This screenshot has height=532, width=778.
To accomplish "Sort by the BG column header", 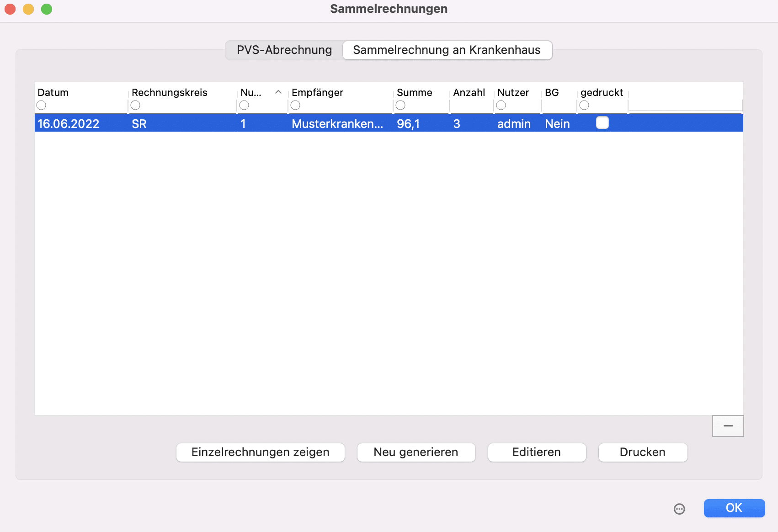I will [552, 92].
